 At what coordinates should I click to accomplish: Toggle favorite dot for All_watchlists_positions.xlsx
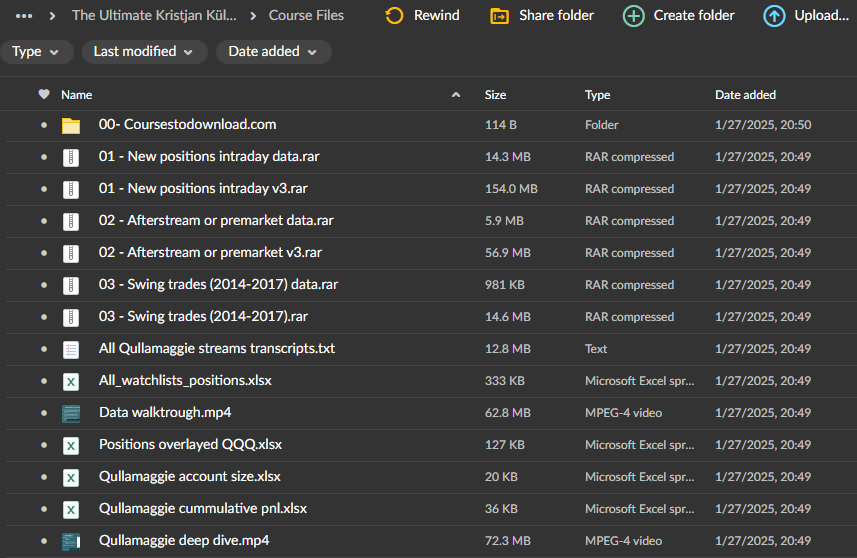point(44,381)
